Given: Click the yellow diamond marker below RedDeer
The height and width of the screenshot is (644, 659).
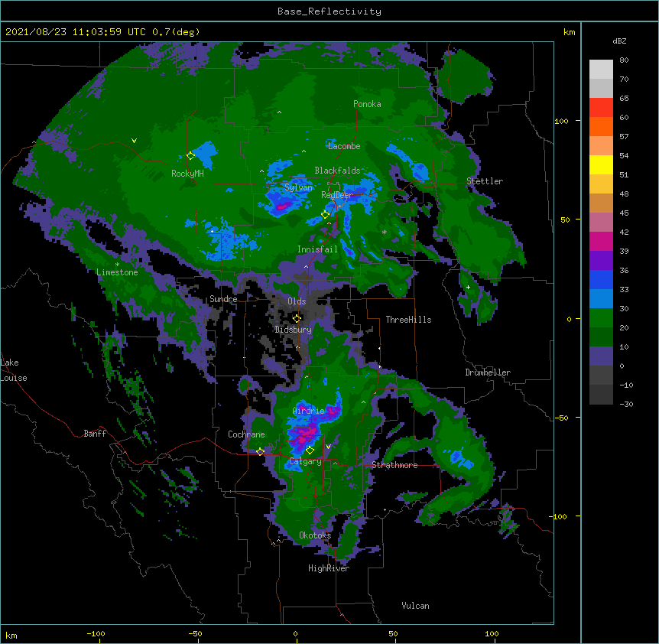Looking at the screenshot, I should 325,214.
